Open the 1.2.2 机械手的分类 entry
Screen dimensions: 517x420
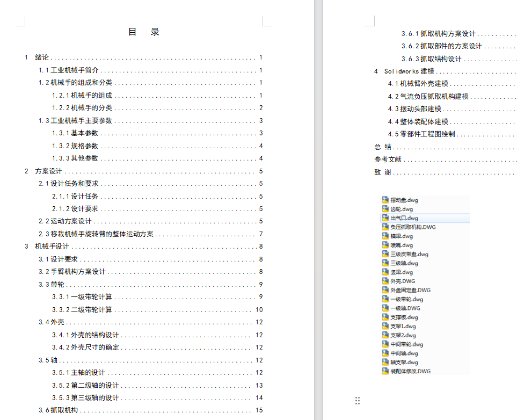pyautogui.click(x=157, y=108)
